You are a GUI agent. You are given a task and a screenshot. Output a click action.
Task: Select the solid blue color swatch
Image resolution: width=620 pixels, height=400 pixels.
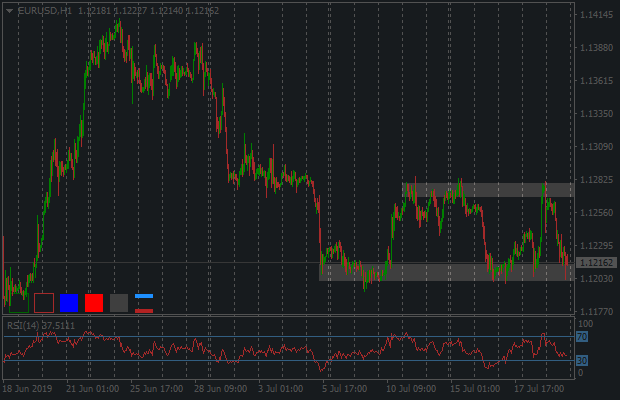(69, 303)
